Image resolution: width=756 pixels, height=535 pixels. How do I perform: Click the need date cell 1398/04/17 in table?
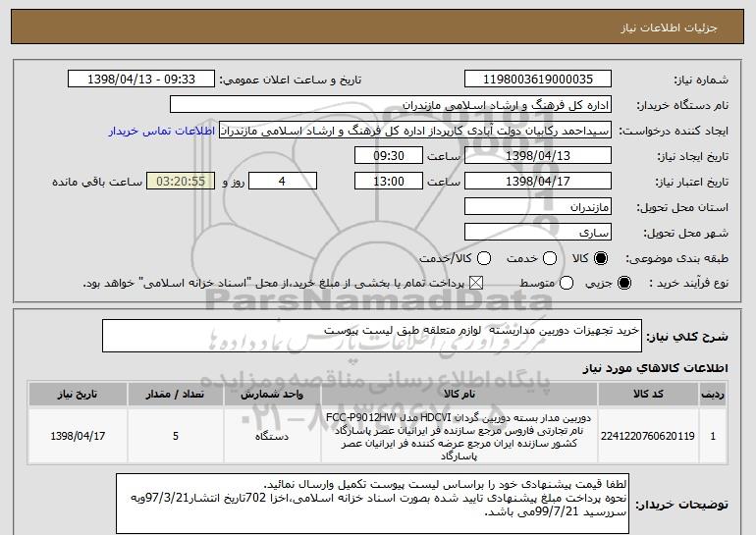point(78,436)
